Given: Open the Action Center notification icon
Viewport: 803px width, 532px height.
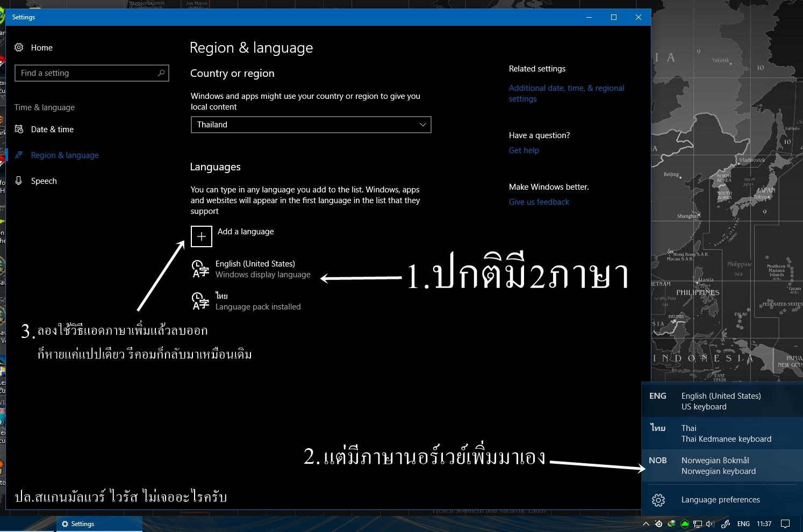Looking at the screenshot, I should coord(785,524).
